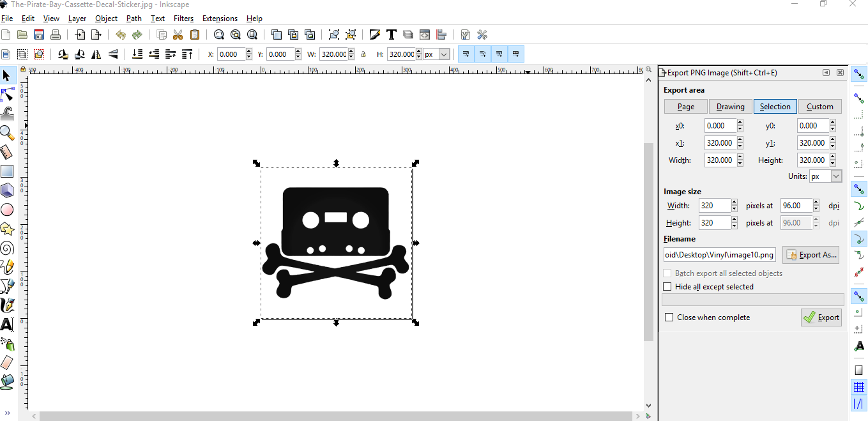The height and width of the screenshot is (421, 868).
Task: Select the Text tool in toolbox
Action: (7, 325)
